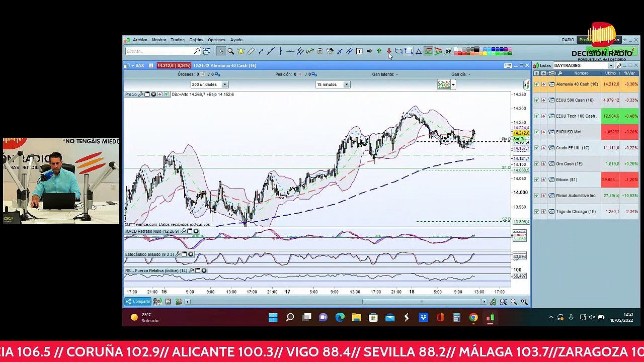
Task: Select the red down-arrow drawing tool
Action: [x=389, y=51]
